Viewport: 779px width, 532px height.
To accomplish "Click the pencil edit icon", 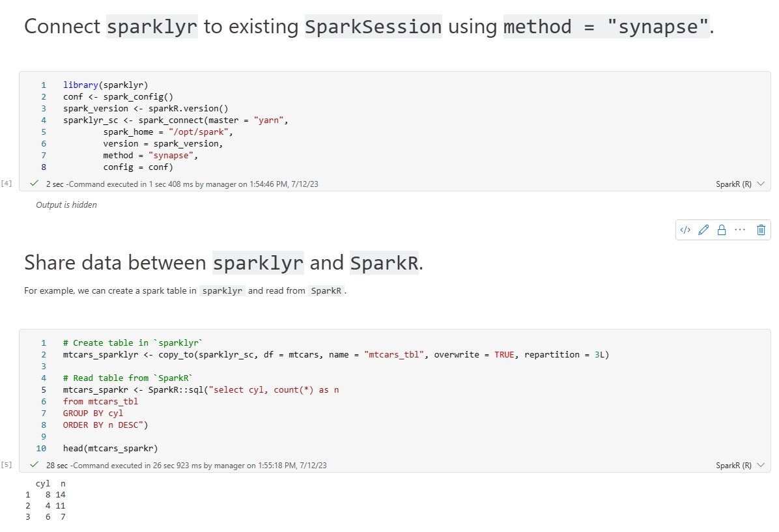I will pyautogui.click(x=703, y=229).
